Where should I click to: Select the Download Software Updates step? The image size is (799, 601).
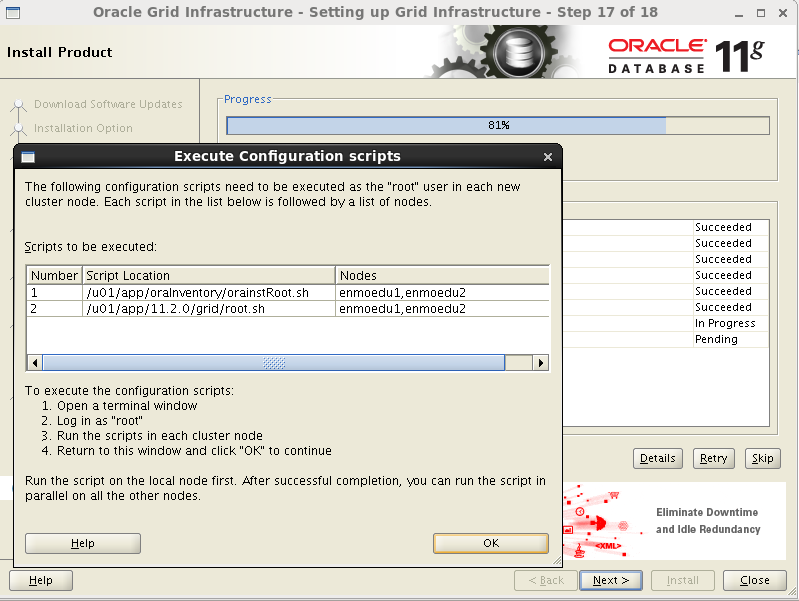click(108, 104)
